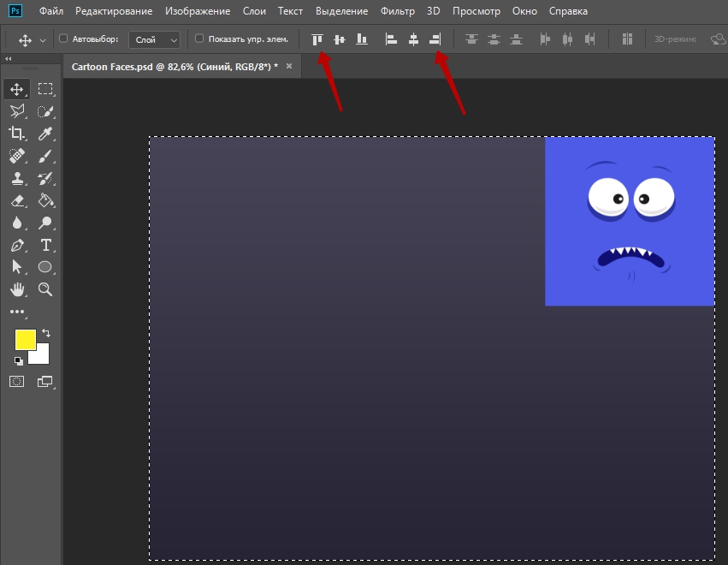Open white background color picker
Viewport: 728px width, 565px height.
[42, 356]
